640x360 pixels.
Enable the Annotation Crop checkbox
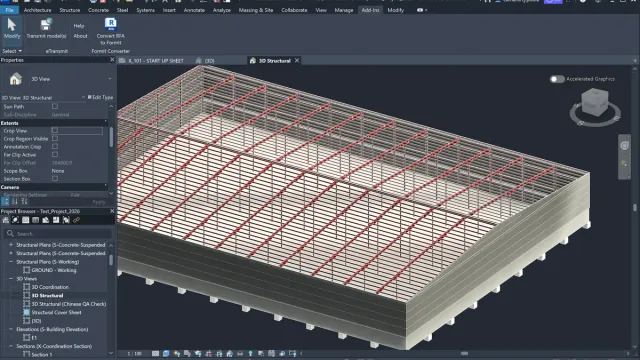(x=55, y=147)
